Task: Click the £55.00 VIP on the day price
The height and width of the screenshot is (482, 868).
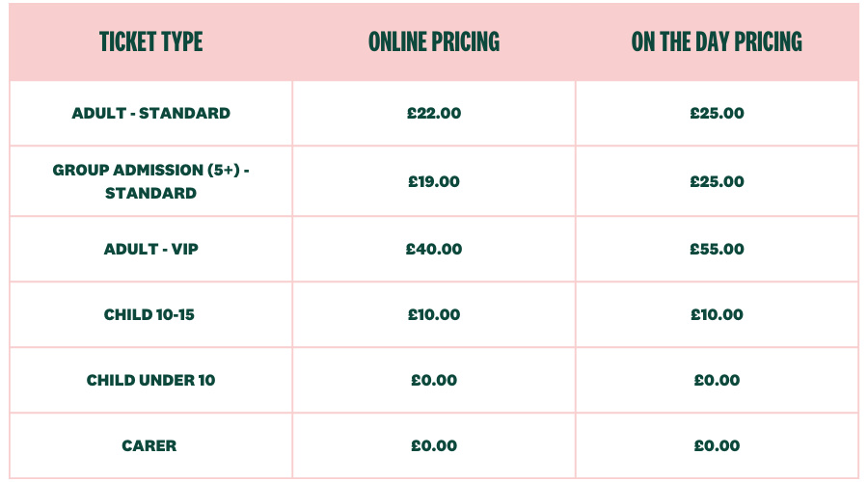Action: (717, 249)
